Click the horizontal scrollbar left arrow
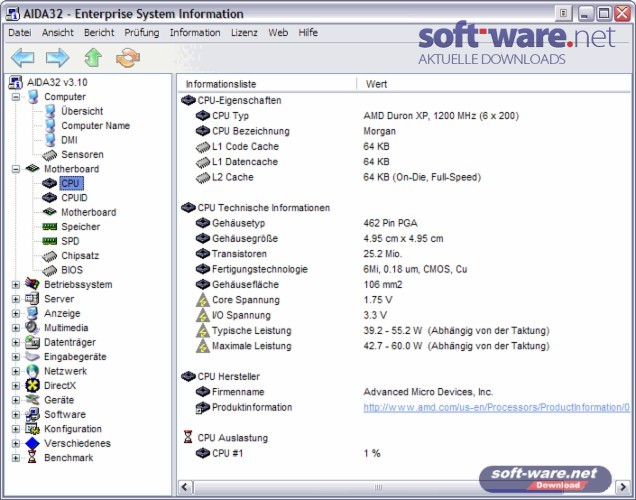This screenshot has width=636, height=500. click(x=185, y=487)
